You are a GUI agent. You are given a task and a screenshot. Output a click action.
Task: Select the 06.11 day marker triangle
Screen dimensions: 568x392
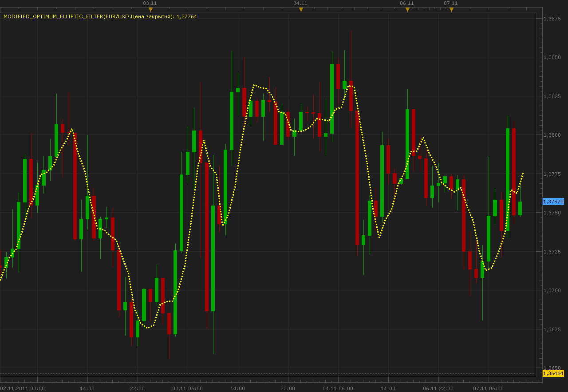point(407,9)
